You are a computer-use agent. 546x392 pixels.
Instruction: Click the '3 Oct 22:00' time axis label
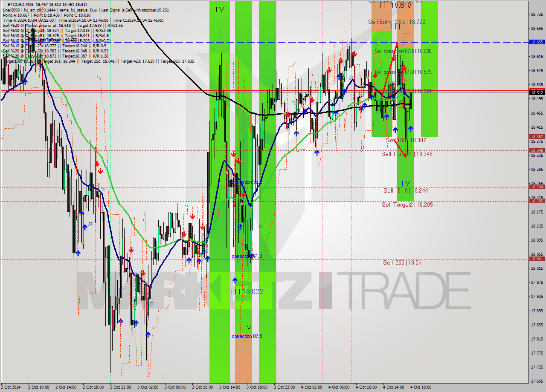[x=285, y=387]
